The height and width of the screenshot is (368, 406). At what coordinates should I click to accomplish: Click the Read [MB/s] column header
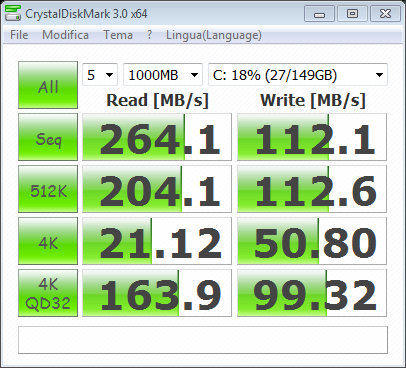point(157,100)
